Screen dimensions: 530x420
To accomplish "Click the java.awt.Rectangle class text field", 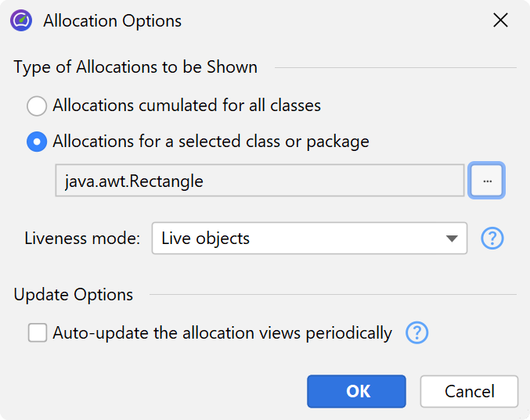I will [x=260, y=181].
